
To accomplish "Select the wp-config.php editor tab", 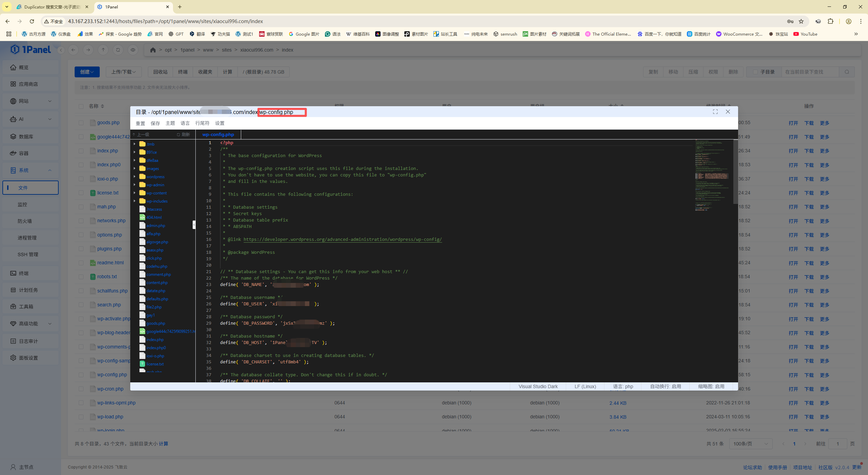I will (218, 134).
